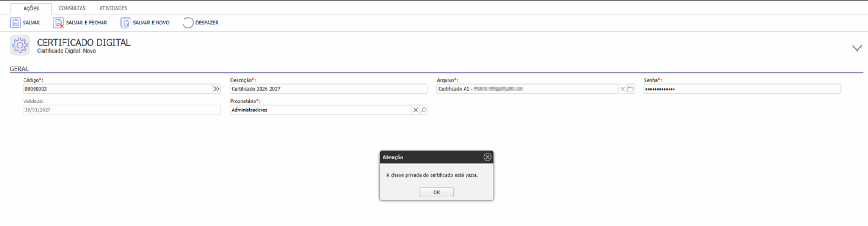Clear the Proprietário field with X icon
This screenshot has width=868, height=226.
point(415,110)
